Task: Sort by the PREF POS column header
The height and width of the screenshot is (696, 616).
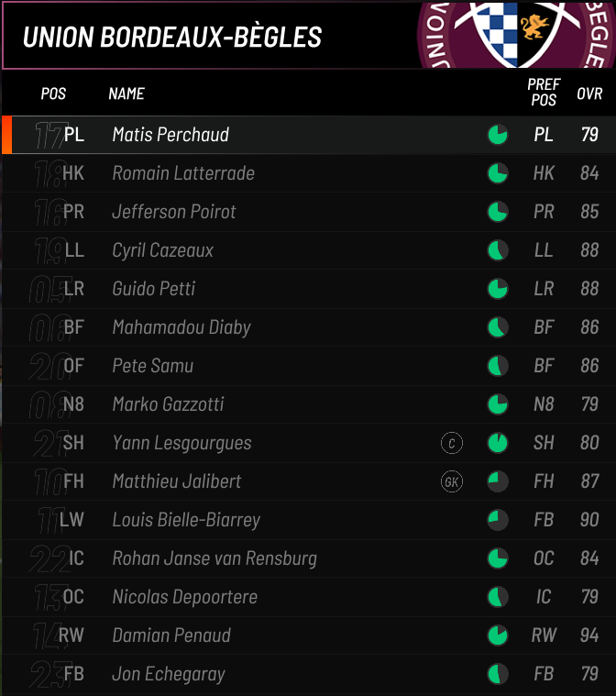Action: click(544, 93)
